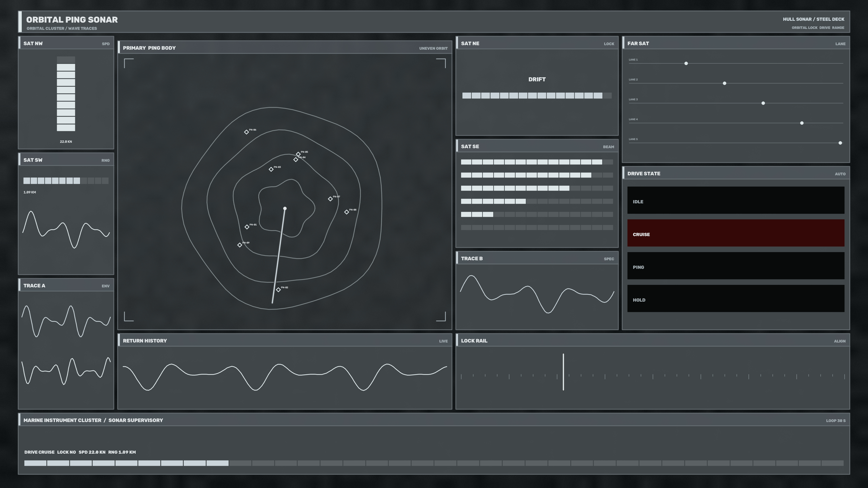
Task: Click the SPEC tag in Trace B
Action: pos(609,259)
